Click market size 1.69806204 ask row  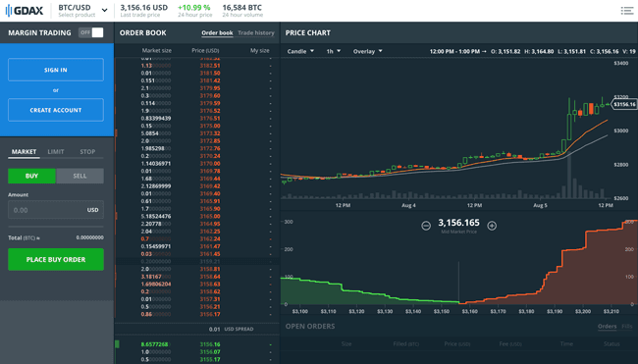pyautogui.click(x=156, y=284)
